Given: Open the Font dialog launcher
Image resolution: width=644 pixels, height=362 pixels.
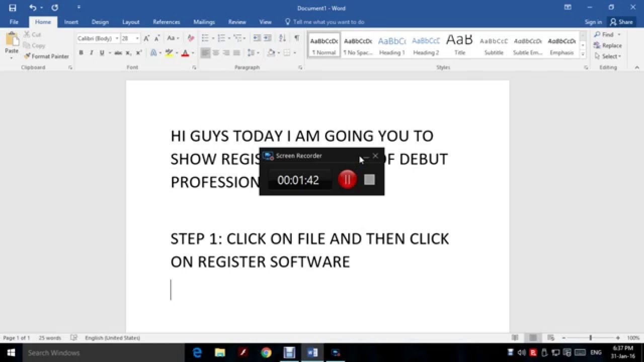Looking at the screenshot, I should (x=194, y=67).
